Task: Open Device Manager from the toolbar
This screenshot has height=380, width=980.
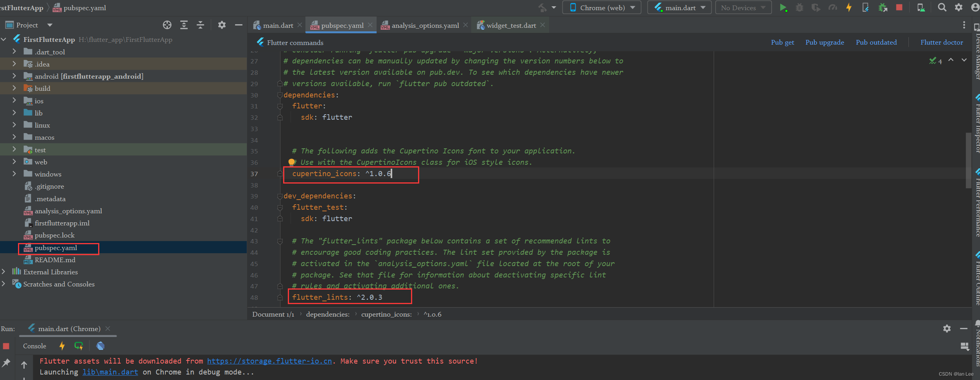Action: click(x=921, y=7)
